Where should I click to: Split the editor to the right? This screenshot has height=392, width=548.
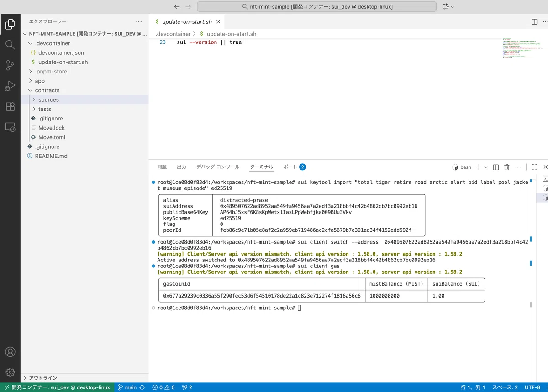click(535, 21)
